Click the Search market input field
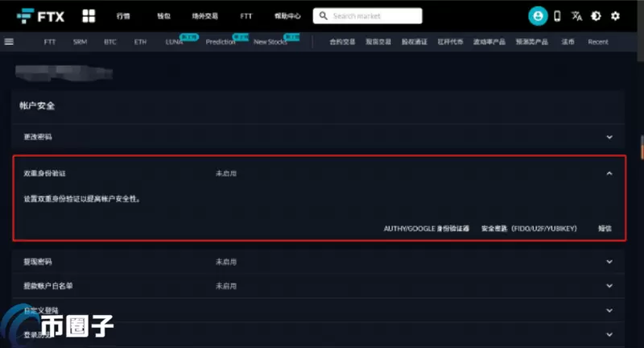644x348 pixels. coord(374,16)
